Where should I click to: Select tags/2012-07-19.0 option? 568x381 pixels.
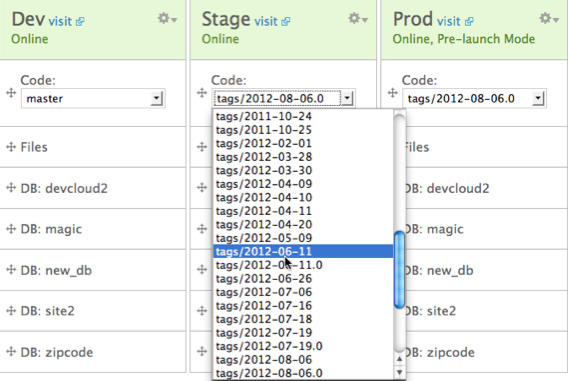pyautogui.click(x=303, y=346)
